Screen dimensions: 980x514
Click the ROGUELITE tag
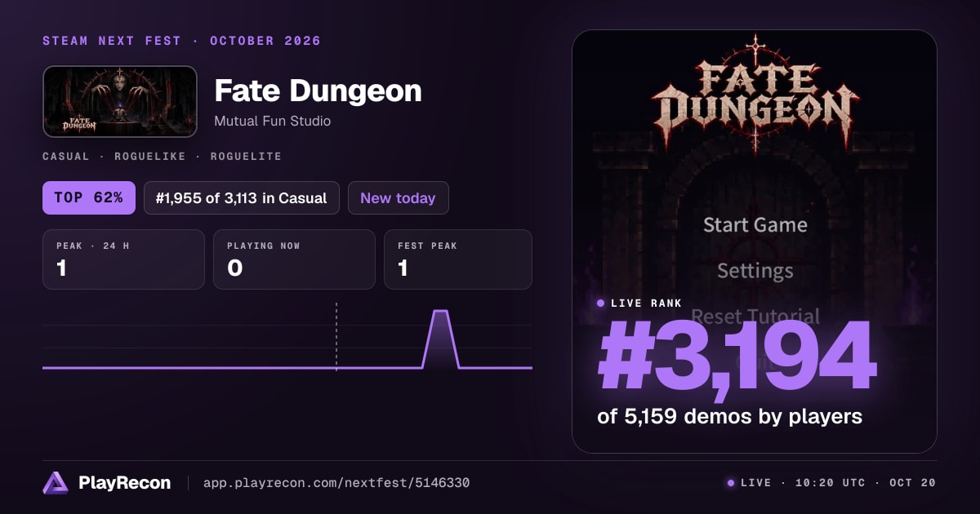coord(246,156)
